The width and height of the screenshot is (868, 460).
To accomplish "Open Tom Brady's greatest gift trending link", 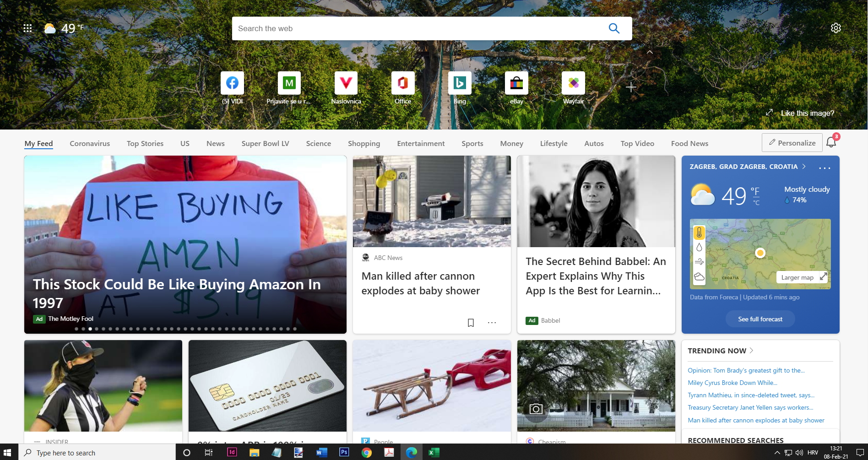I will click(x=746, y=370).
